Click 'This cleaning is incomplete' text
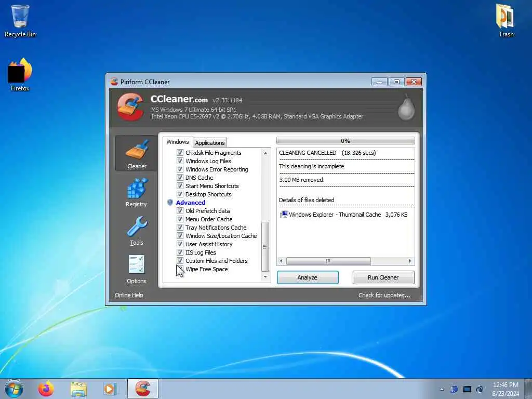This screenshot has height=399, width=532. 312,166
